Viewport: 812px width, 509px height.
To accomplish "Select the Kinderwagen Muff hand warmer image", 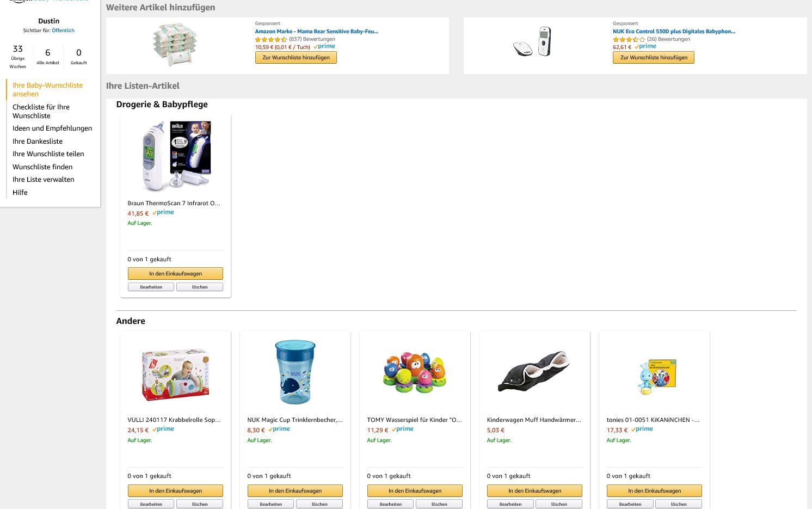I will pos(534,372).
